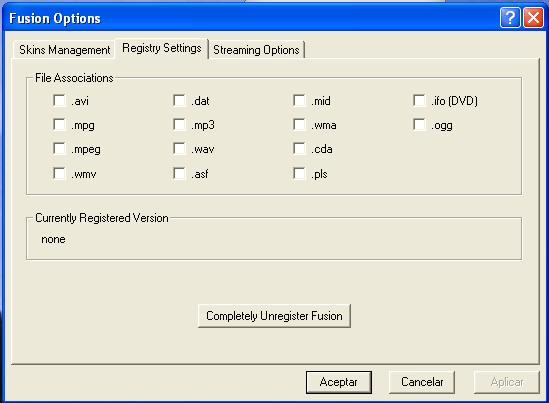Viewport: 549px width, 403px height.
Task: Tick the .mpeg checkbox
Action: 59,149
